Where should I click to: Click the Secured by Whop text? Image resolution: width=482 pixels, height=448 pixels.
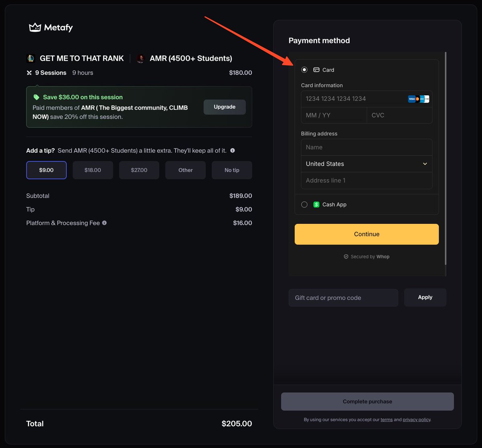pyautogui.click(x=370, y=256)
